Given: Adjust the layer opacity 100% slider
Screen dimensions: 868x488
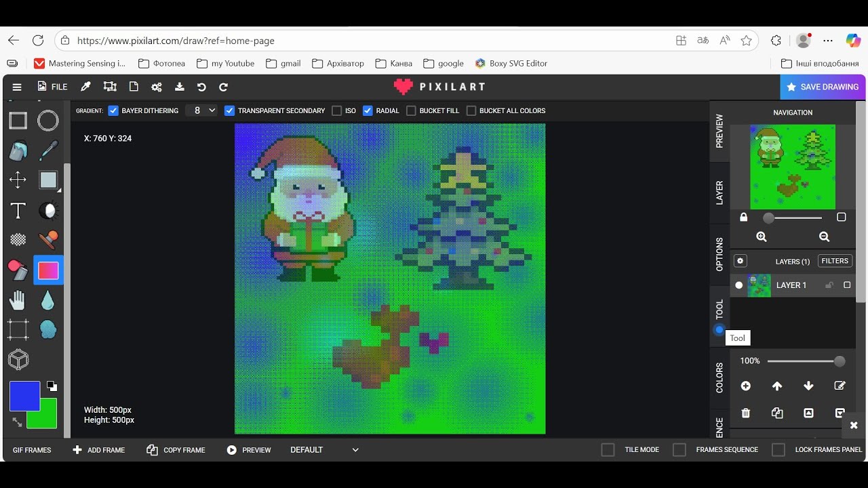Looking at the screenshot, I should (x=806, y=361).
